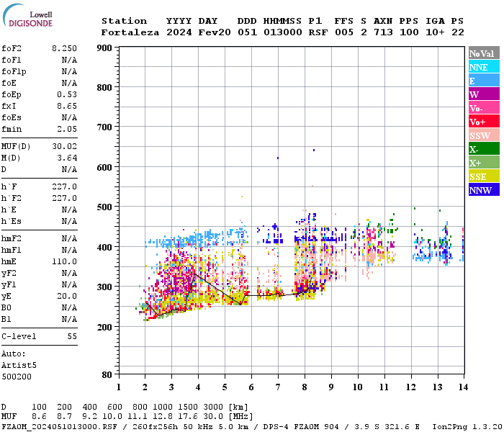Click the AXN value 713
The image size is (504, 432).
[383, 32]
